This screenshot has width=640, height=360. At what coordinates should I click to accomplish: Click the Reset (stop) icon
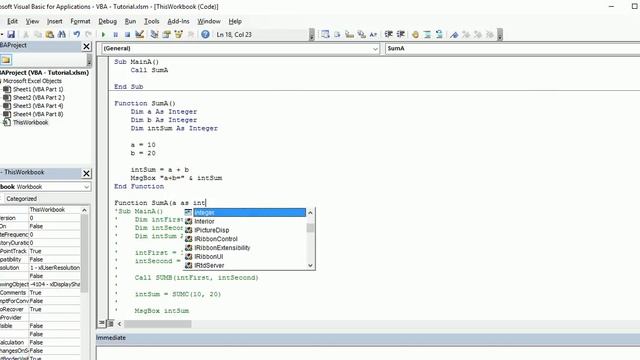[x=127, y=35]
